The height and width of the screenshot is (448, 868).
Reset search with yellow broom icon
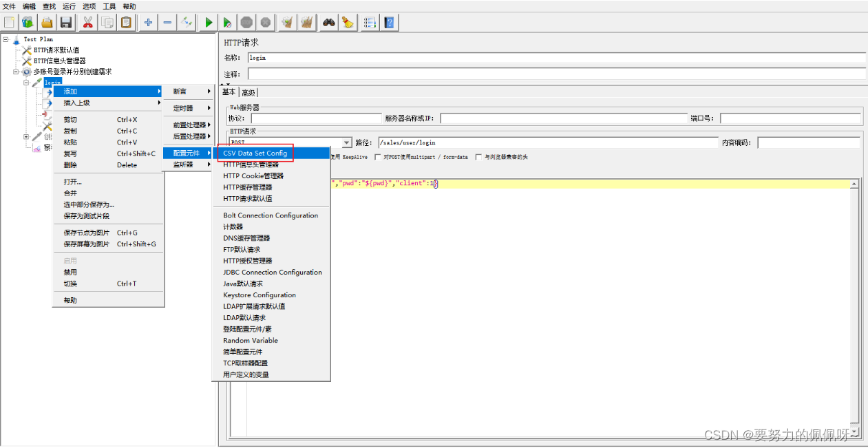pos(348,23)
